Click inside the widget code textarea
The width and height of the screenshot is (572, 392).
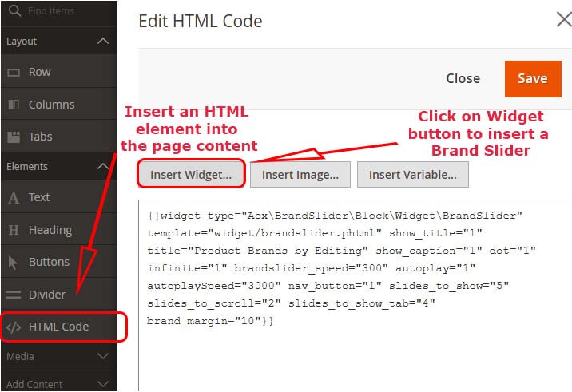click(x=355, y=295)
